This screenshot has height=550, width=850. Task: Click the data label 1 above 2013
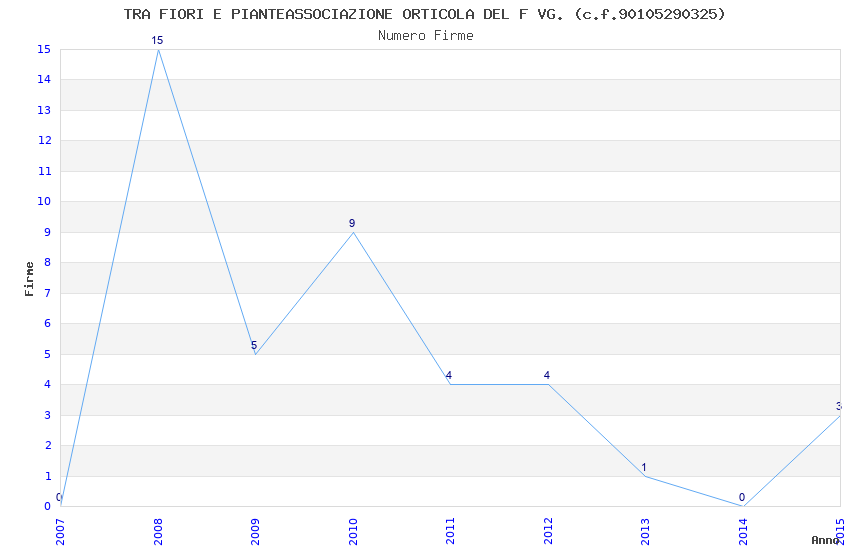coord(644,467)
